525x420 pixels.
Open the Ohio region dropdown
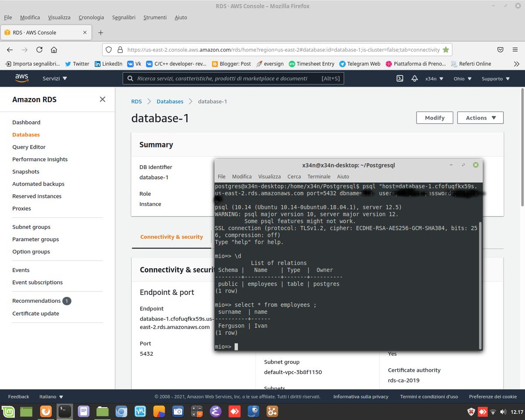462,79
